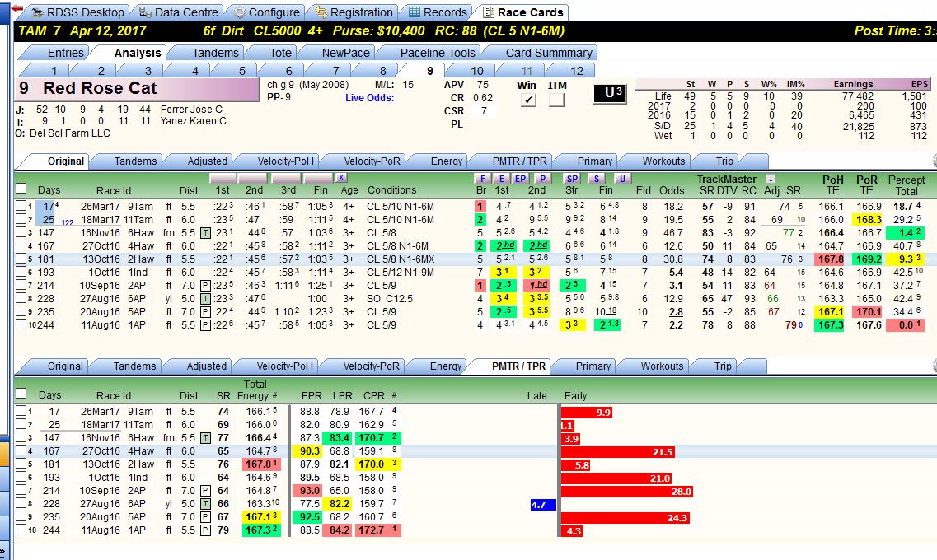This screenshot has height=560, width=937.
Task: Click jockey name Ferrer Jose C
Action: point(191,110)
